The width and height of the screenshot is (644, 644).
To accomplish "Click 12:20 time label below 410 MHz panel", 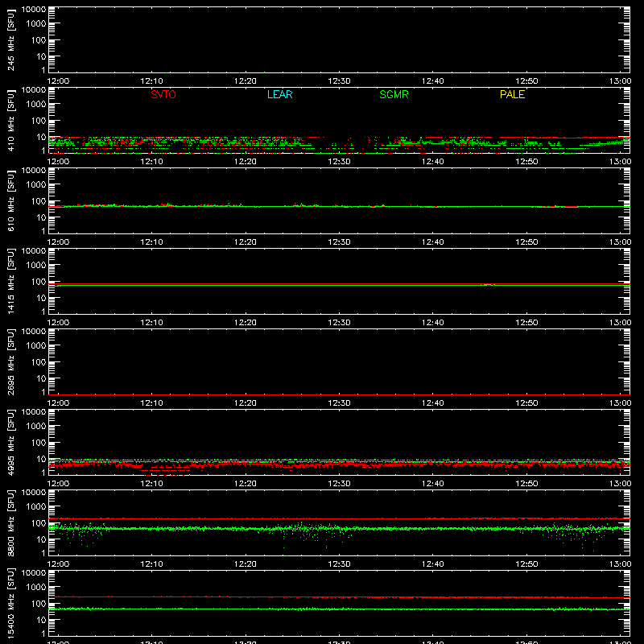I will pos(246,162).
